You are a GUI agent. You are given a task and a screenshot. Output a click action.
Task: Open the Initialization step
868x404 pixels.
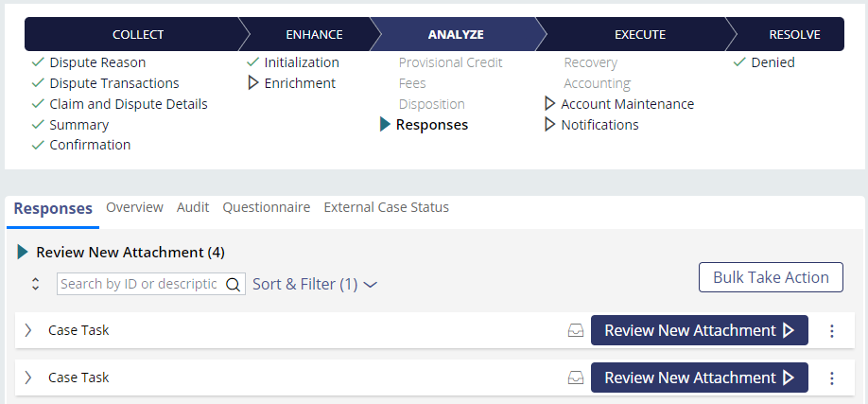point(302,62)
